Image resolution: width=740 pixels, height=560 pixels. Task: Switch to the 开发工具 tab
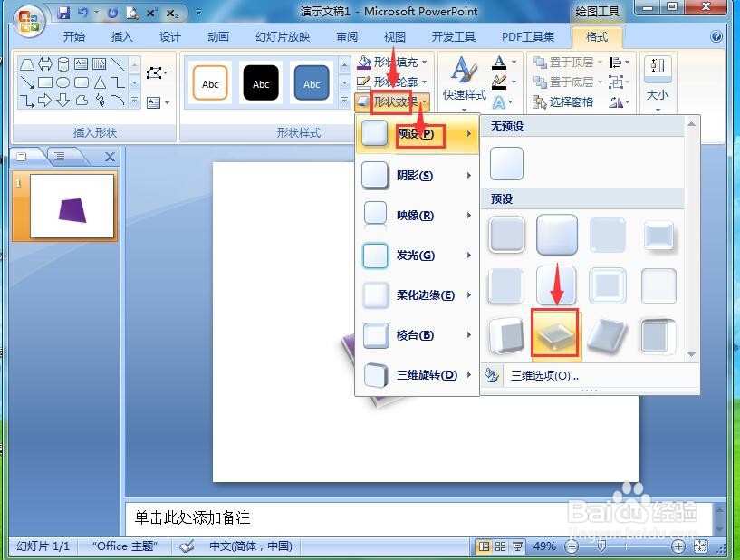[454, 36]
